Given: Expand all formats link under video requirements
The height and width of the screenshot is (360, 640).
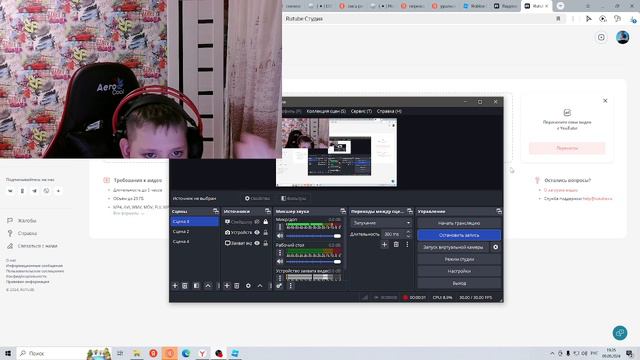Looking at the screenshot, I should click(x=129, y=213).
